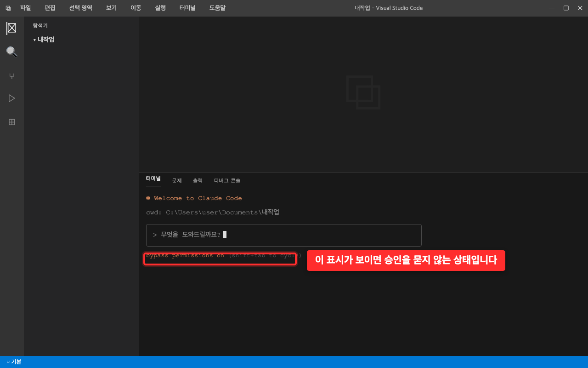This screenshot has width=588, height=368.
Task: Open the 터미널 menu in menu bar
Action: (187, 8)
